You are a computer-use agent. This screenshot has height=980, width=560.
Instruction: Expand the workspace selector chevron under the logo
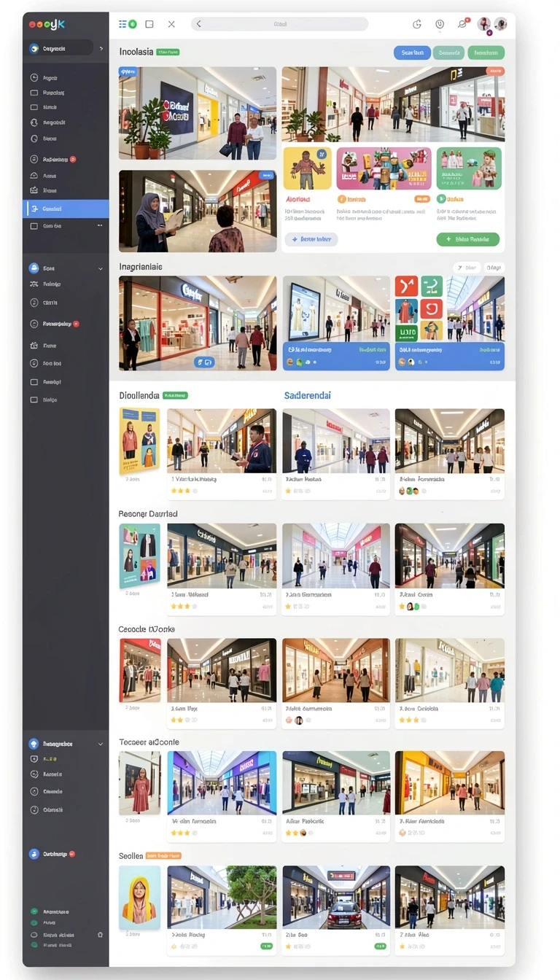[x=101, y=49]
